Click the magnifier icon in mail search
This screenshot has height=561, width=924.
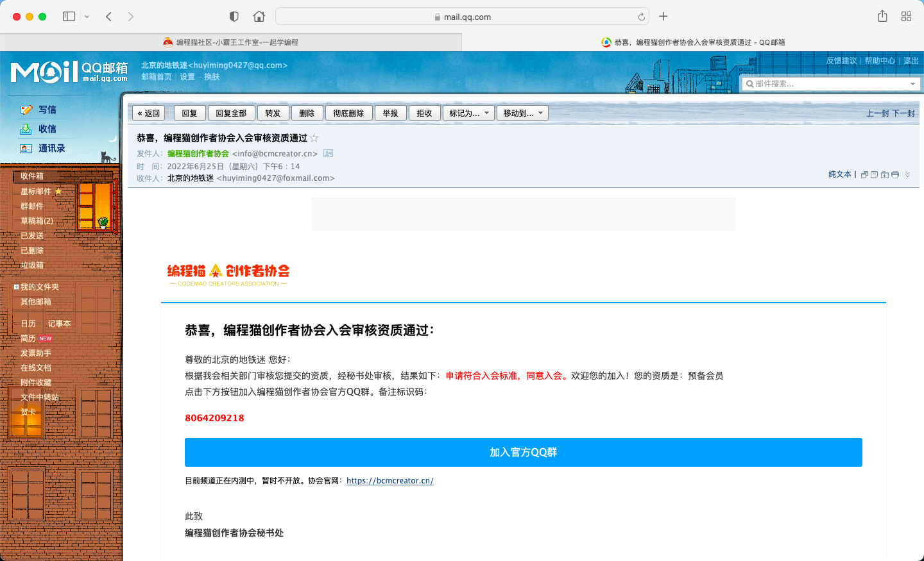pos(749,84)
